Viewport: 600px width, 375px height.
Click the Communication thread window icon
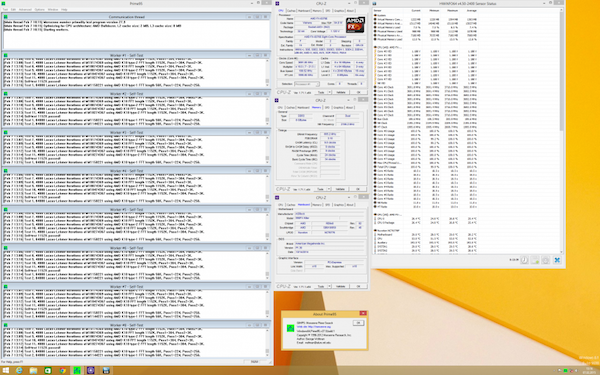6,17
